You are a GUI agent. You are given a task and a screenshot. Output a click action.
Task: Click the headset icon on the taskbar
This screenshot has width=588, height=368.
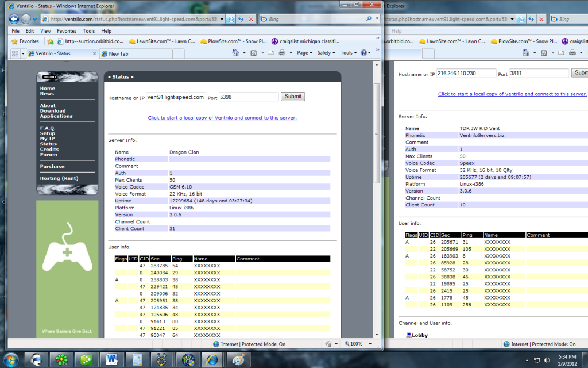[36, 360]
